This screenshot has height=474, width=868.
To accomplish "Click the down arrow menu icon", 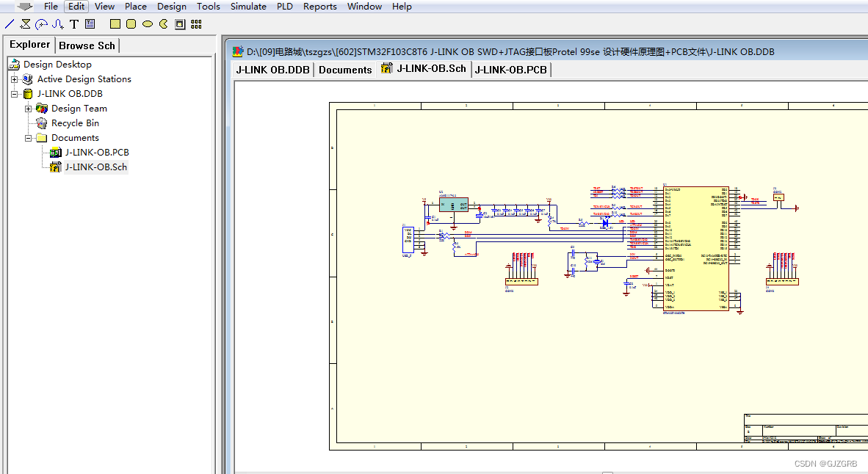I will pyautogui.click(x=24, y=7).
